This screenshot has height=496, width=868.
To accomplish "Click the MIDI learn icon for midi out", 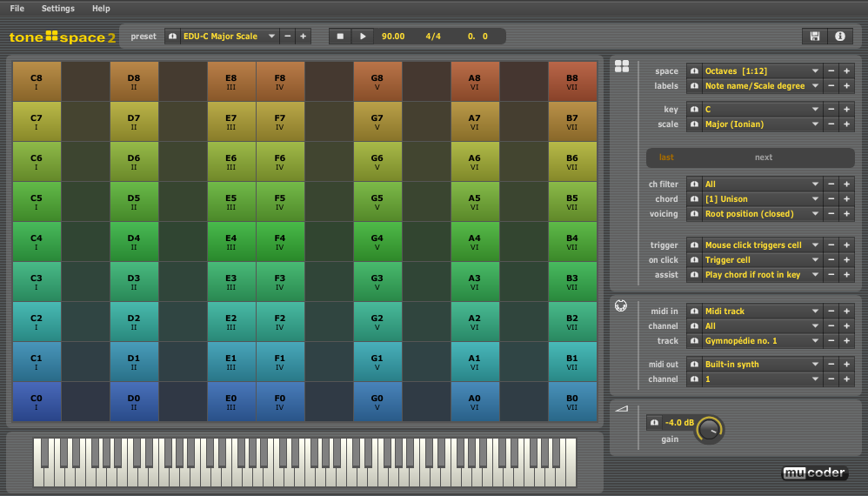I will pos(694,365).
